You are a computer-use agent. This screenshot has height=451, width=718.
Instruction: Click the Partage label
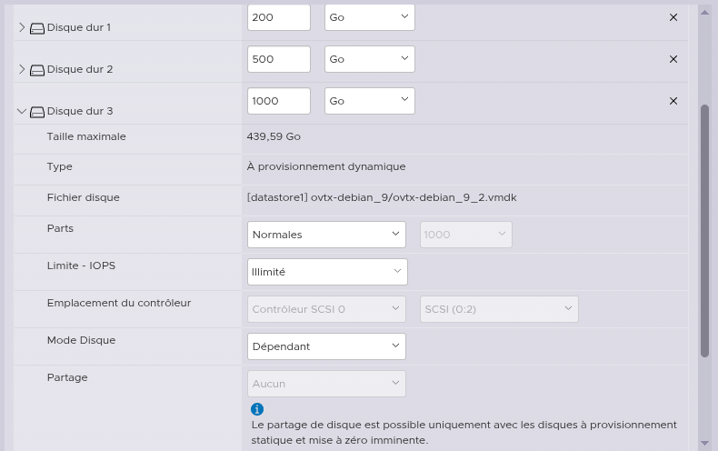pyautogui.click(x=67, y=378)
